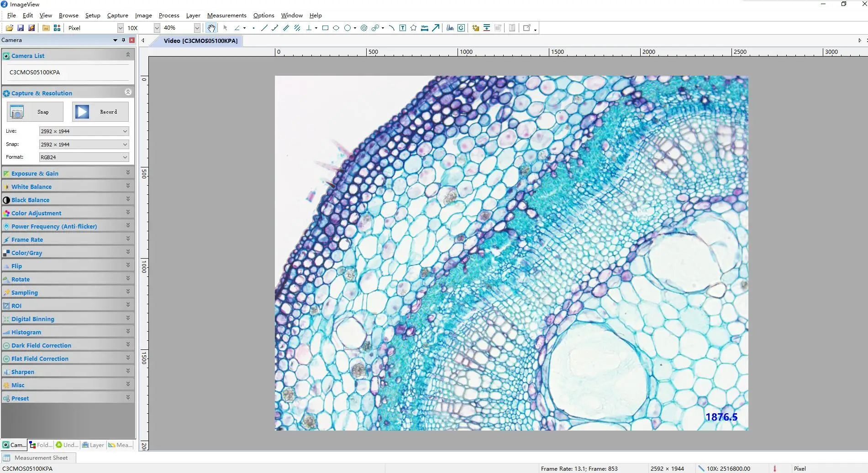Image resolution: width=868 pixels, height=473 pixels.
Task: Select the point measurement tool
Action: point(253,28)
